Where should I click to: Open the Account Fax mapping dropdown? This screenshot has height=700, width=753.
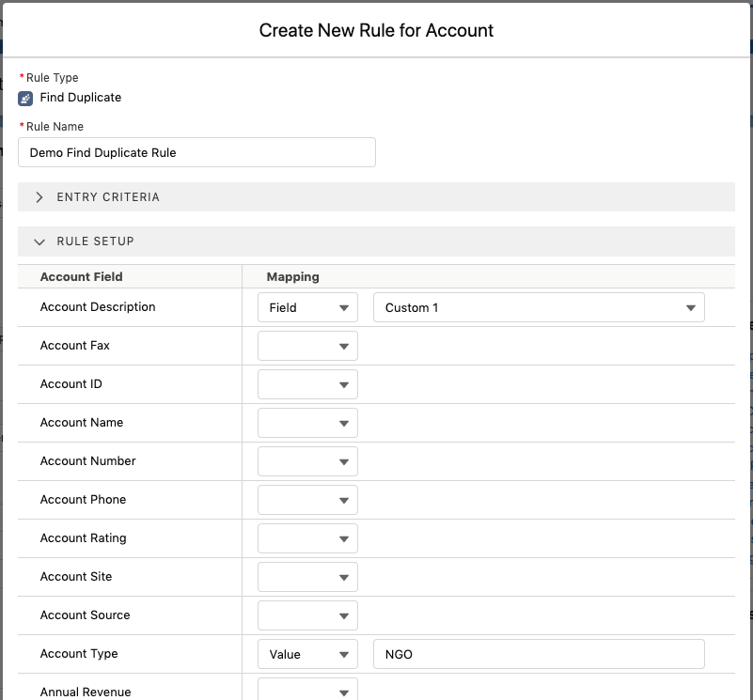point(307,345)
